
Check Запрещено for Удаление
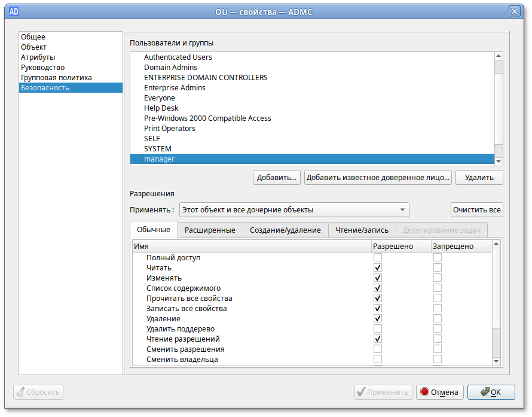(x=437, y=318)
